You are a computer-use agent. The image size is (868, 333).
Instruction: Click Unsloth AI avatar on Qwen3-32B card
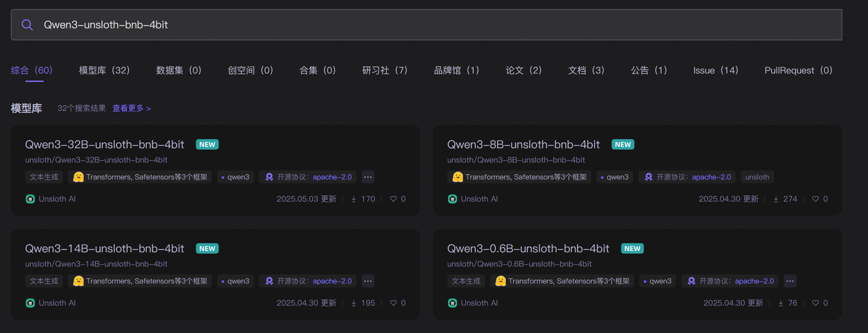(30, 199)
